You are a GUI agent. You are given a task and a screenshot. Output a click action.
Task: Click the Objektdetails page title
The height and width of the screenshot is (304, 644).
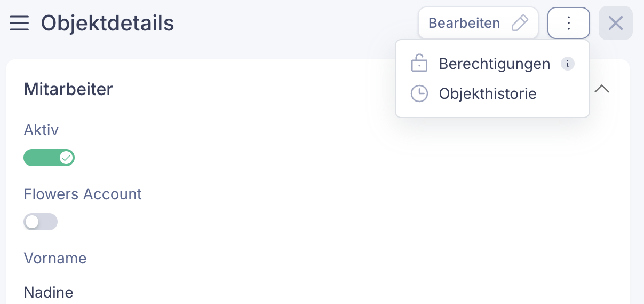[x=107, y=24]
